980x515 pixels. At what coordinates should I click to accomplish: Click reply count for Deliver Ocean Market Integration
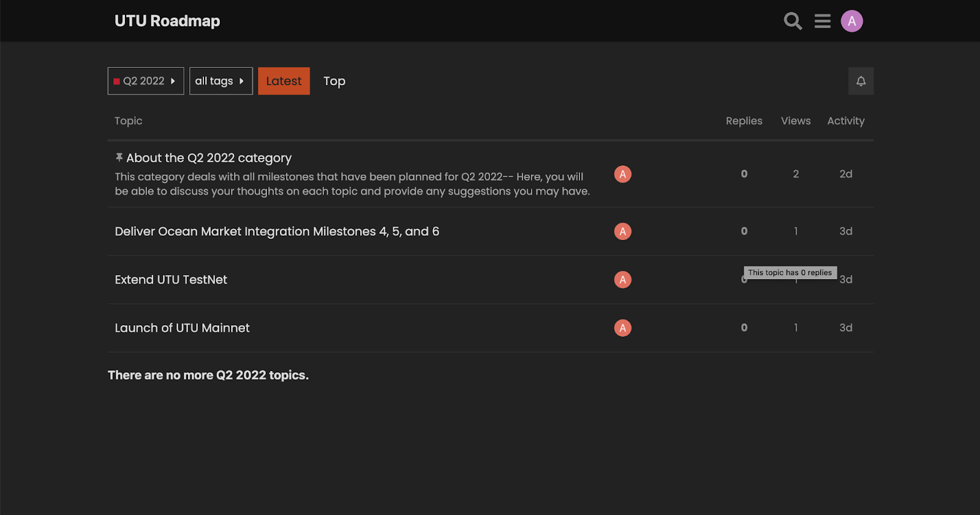click(x=744, y=231)
